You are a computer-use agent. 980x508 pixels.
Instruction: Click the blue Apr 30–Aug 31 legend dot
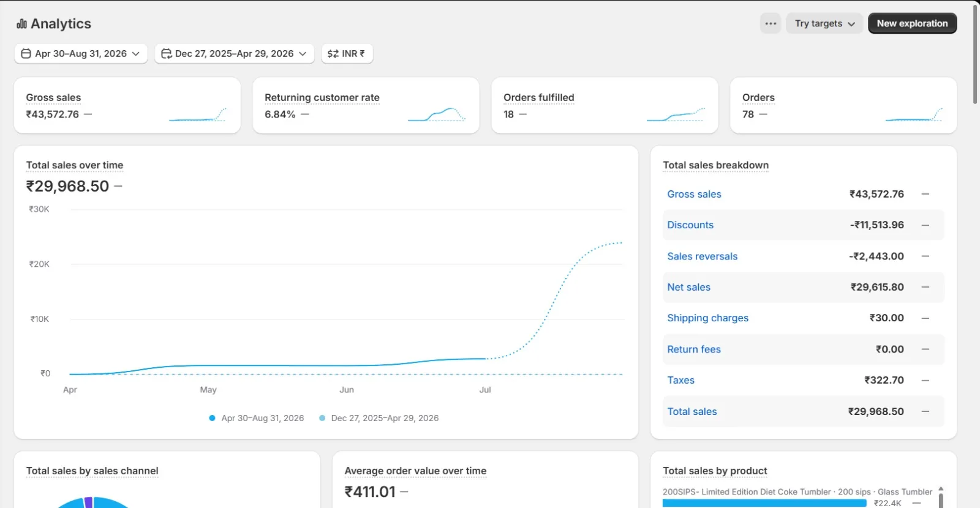point(212,418)
